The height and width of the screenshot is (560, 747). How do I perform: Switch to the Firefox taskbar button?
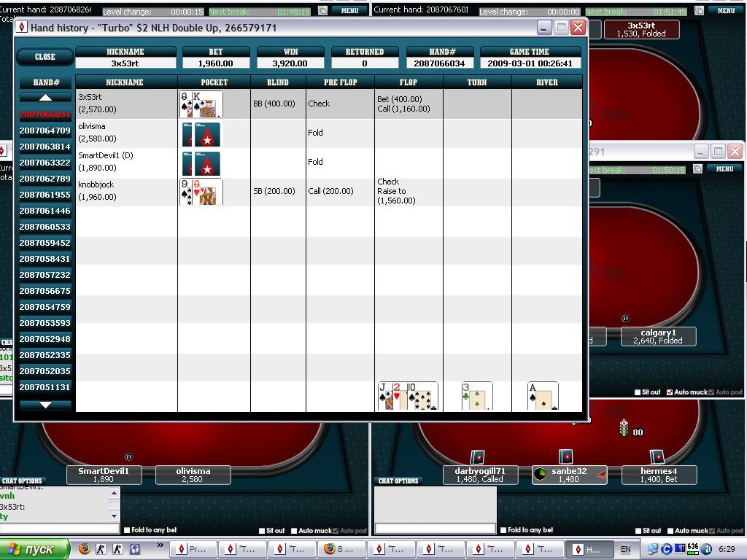click(x=338, y=549)
